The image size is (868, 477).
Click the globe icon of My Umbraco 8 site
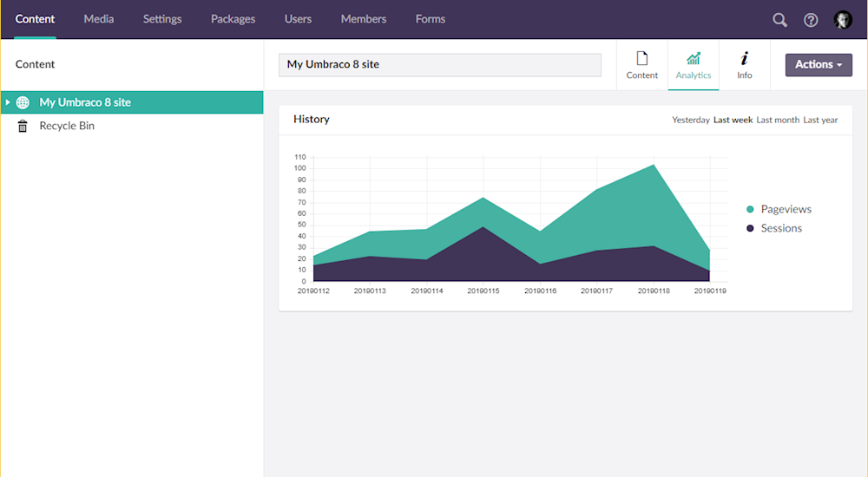point(23,102)
